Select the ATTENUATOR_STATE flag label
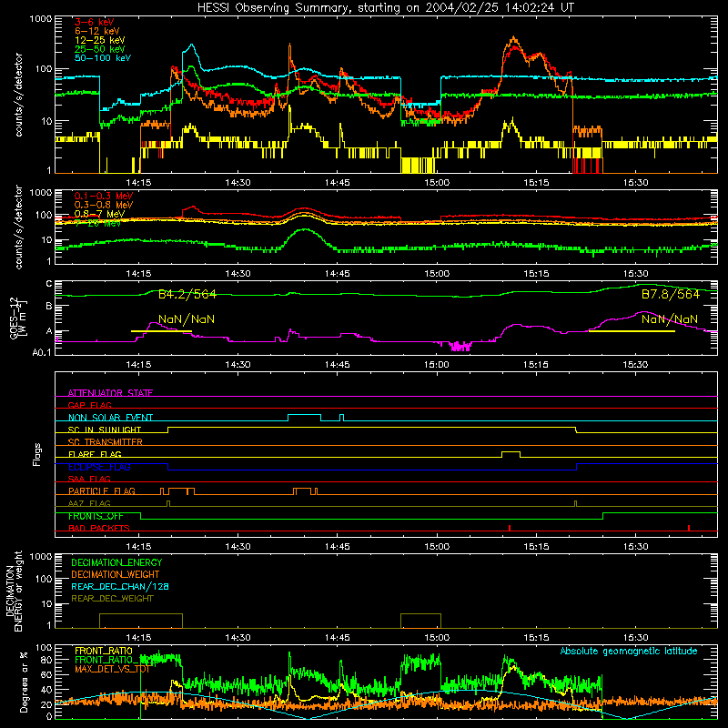Image resolution: width=728 pixels, height=728 pixels. point(110,393)
